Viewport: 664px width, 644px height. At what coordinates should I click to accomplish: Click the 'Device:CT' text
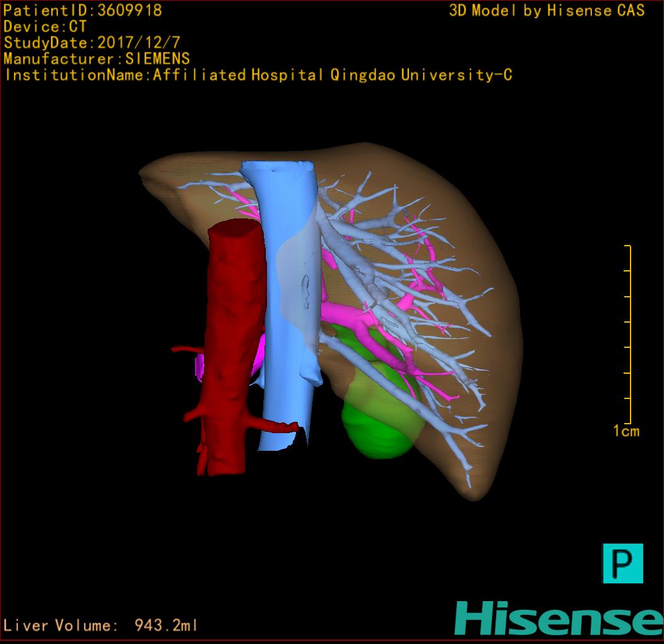[x=45, y=27]
